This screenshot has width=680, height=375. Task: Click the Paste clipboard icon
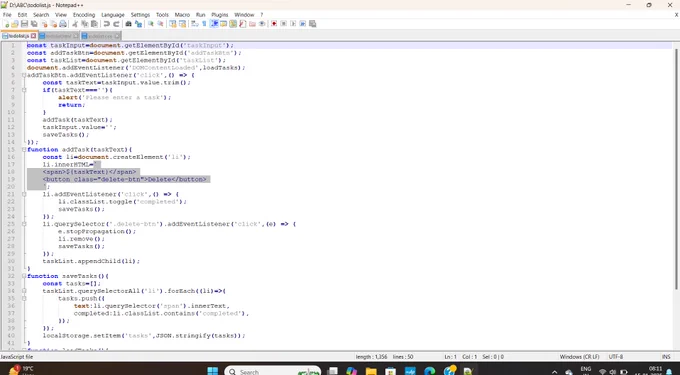94,23
